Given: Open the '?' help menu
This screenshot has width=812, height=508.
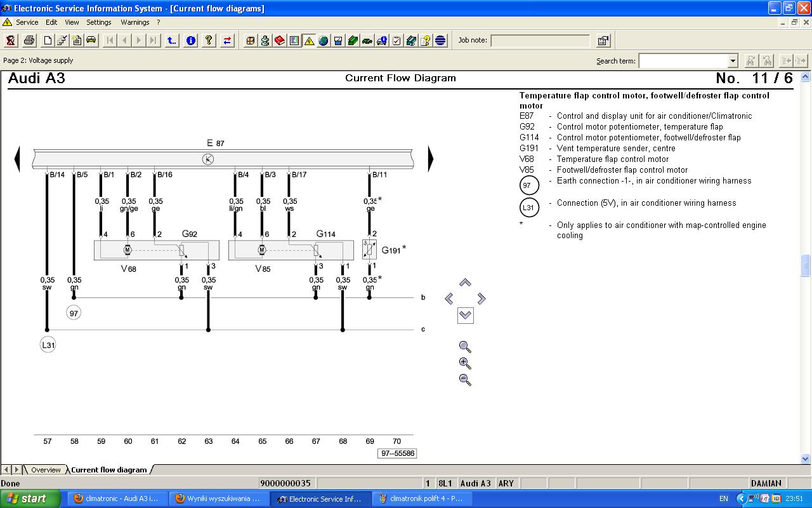Looking at the screenshot, I should coord(159,22).
